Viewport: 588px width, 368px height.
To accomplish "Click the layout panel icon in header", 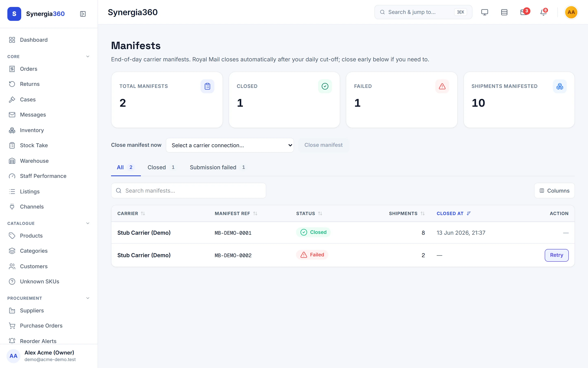I will [x=504, y=12].
